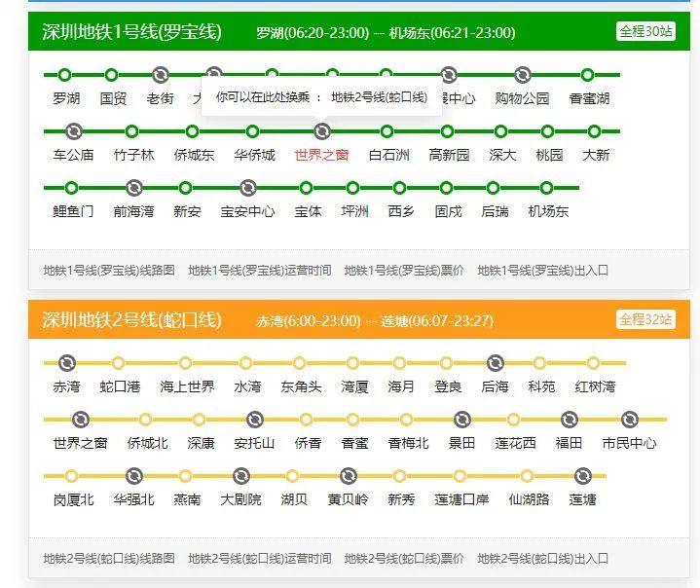Click the 蛇口港 station circle marker
Viewport: 700px width, 588px height.
119,363
